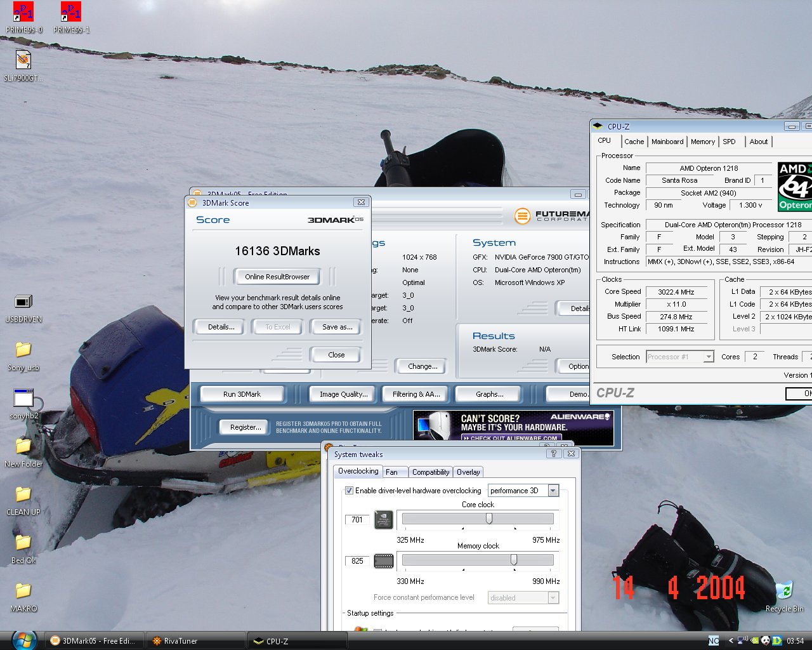Click the Windows Start orb
The image size is (812, 650).
(24, 640)
